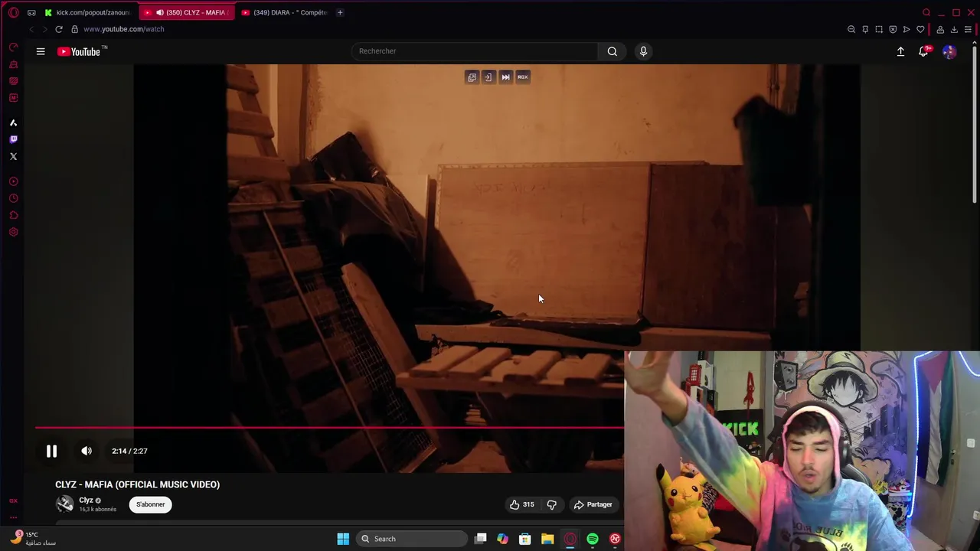
Task: Open the sidebar settings gear icon
Action: (13, 232)
